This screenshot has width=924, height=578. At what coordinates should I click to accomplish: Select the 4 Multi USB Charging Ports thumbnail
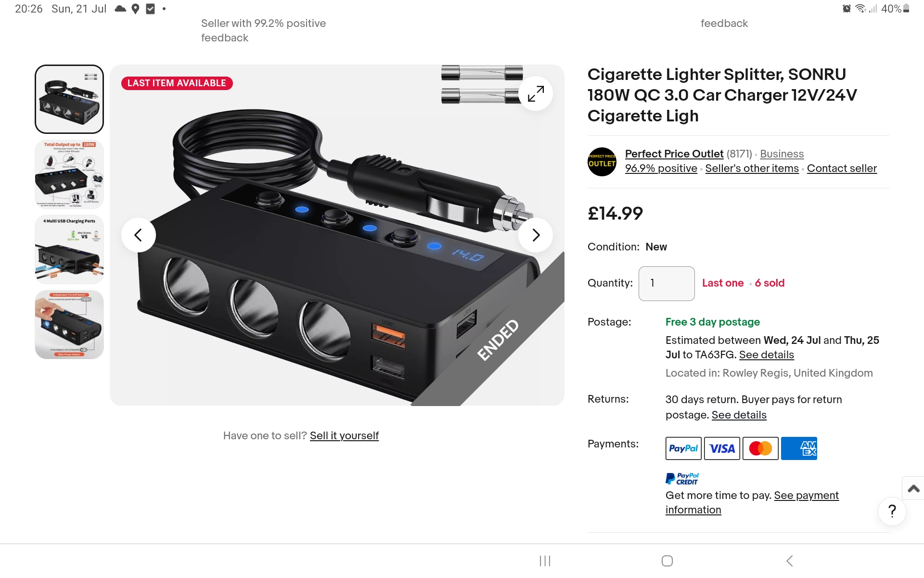(69, 250)
